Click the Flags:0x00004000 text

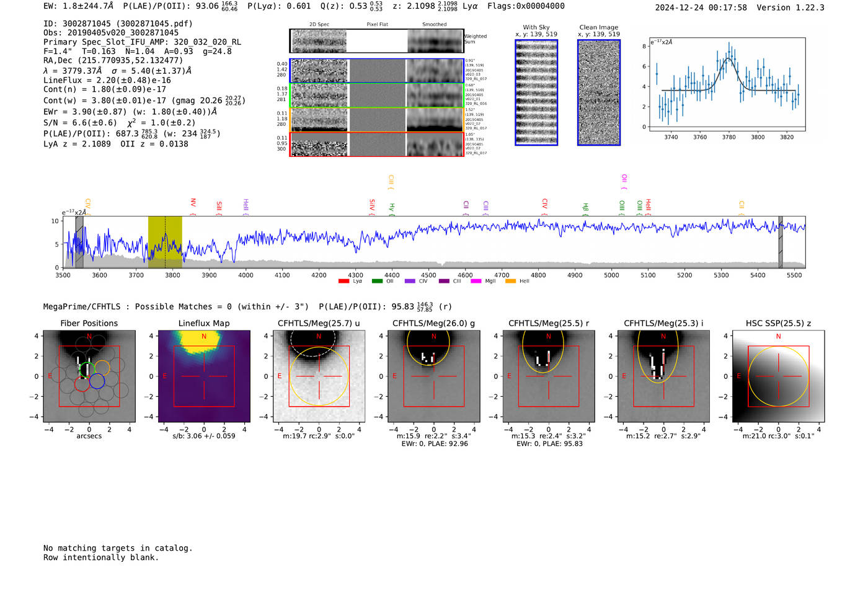click(526, 6)
